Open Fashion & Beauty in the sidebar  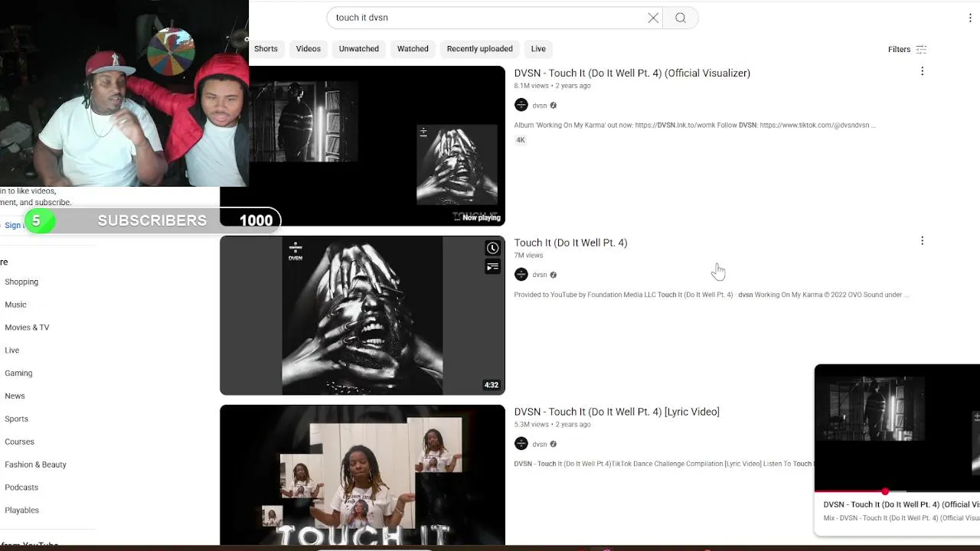35,465
